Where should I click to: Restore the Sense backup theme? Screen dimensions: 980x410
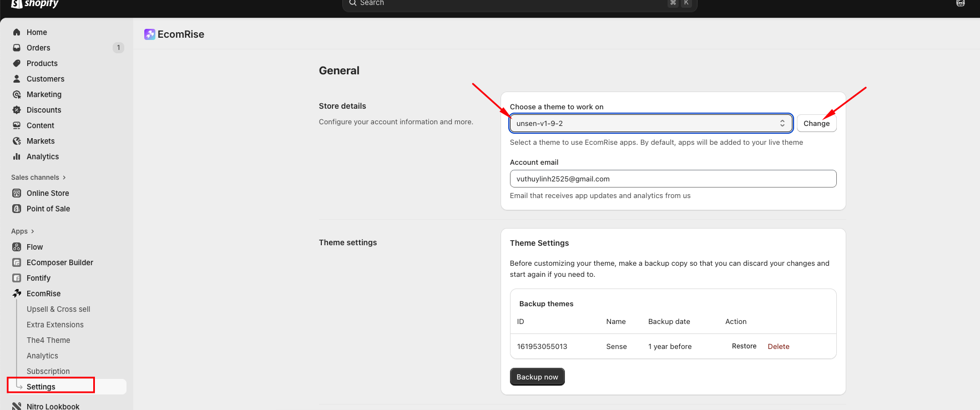tap(744, 346)
